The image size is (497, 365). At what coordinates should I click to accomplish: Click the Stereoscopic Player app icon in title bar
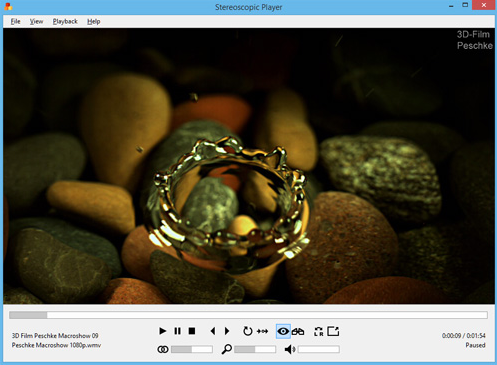click(x=8, y=6)
